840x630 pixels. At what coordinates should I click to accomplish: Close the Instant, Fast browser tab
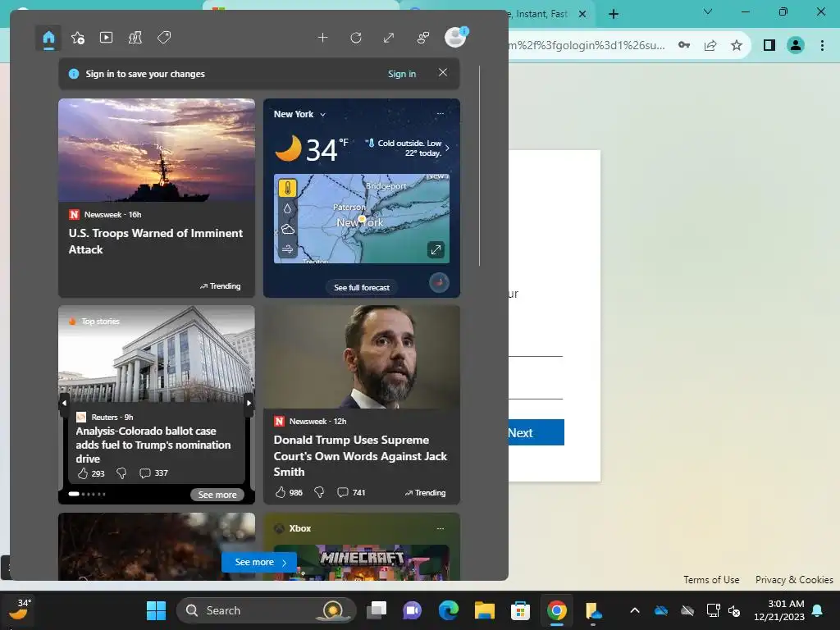(582, 14)
